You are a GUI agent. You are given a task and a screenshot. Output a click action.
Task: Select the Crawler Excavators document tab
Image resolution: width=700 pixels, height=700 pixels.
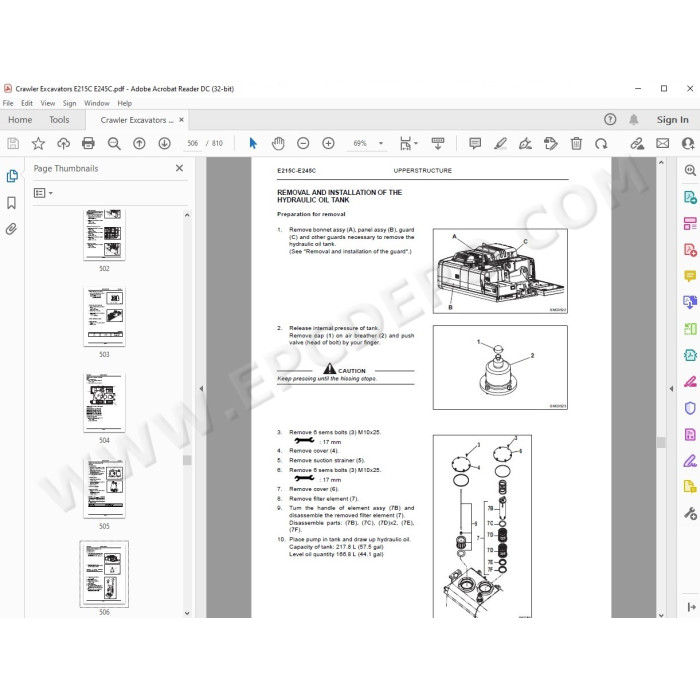[136, 120]
